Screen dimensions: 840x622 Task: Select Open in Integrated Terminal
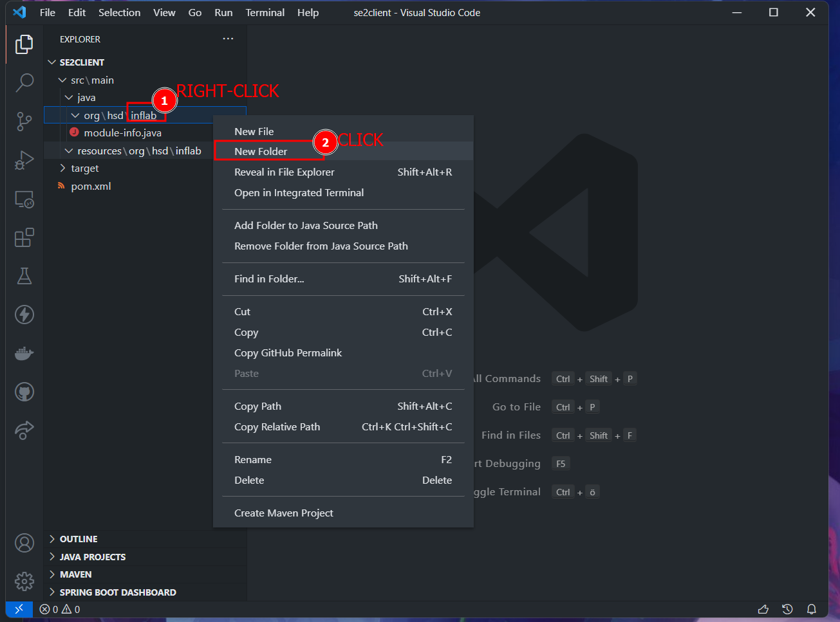click(x=343, y=192)
